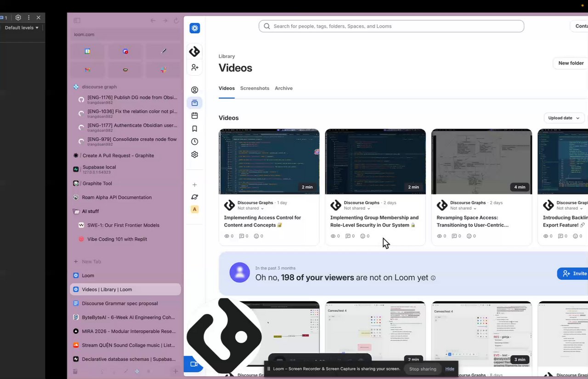Open the history clock icon in Loom sidebar

pos(195,142)
